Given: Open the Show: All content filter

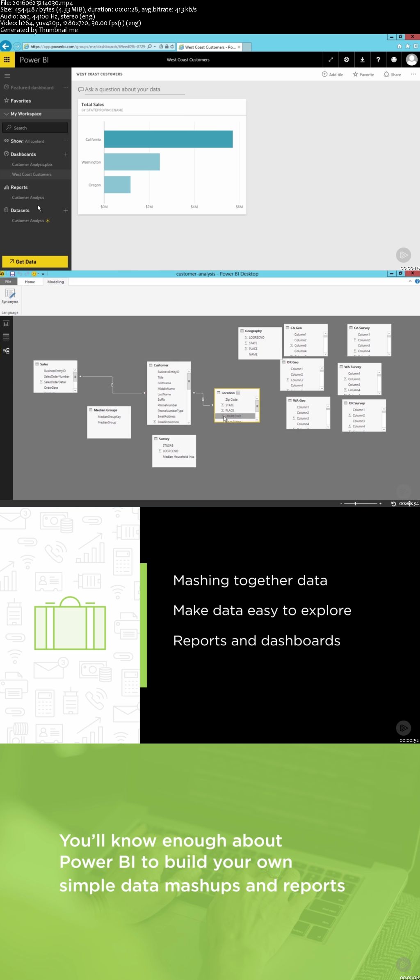Looking at the screenshot, I should 27,141.
